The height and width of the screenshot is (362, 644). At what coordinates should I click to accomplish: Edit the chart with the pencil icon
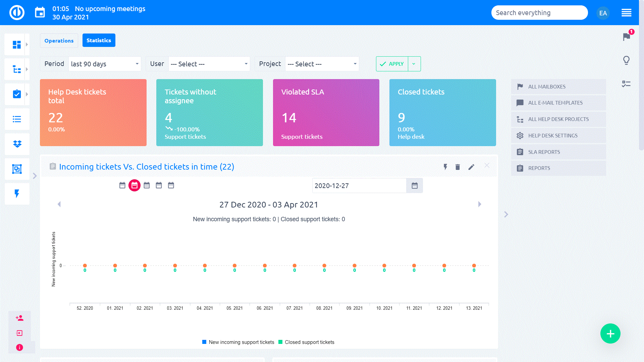click(472, 167)
